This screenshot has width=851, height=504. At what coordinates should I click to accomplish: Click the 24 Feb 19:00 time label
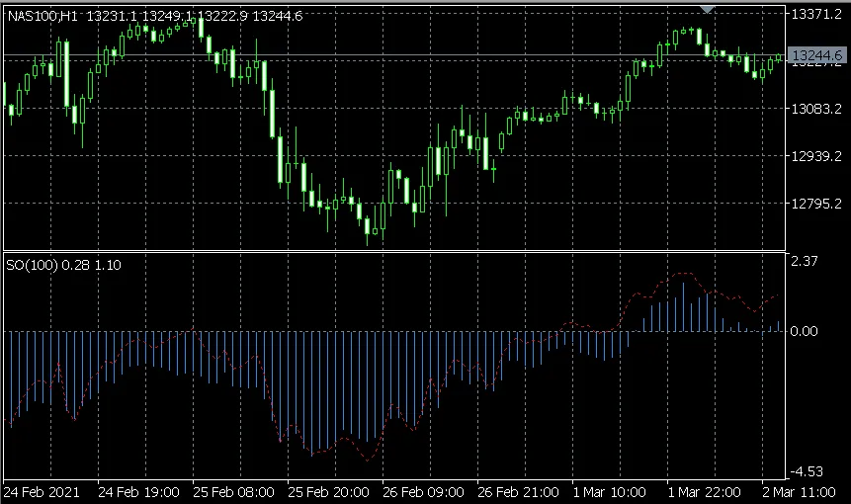coord(138,492)
